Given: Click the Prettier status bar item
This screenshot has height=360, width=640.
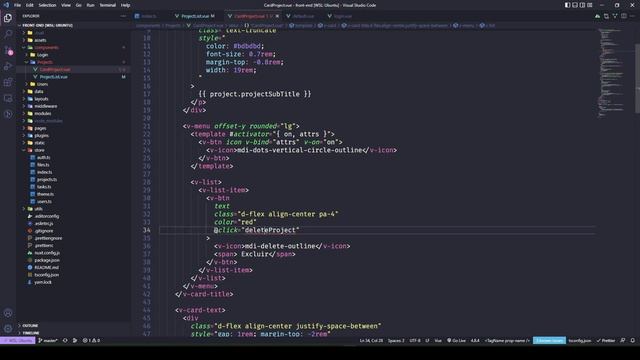Looking at the screenshot, I should point(606,340).
